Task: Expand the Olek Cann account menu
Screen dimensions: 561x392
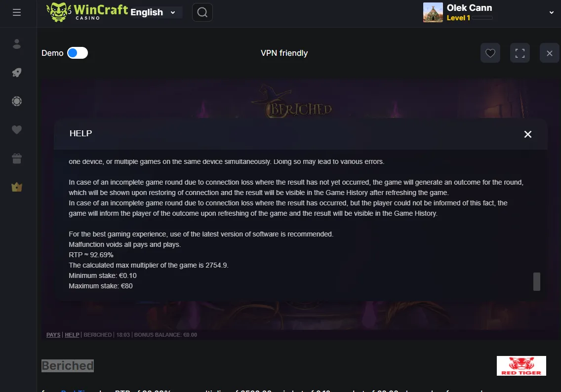Action: (x=551, y=12)
